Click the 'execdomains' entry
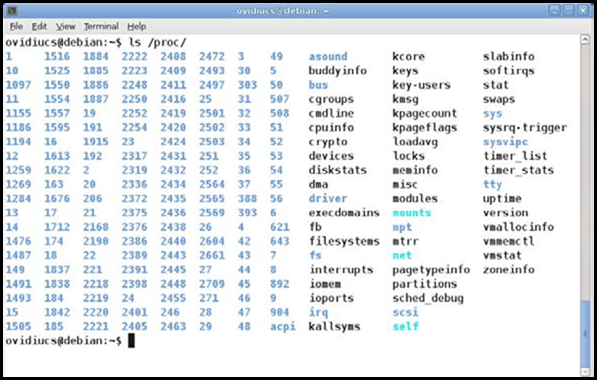597x380 pixels. 344,213
